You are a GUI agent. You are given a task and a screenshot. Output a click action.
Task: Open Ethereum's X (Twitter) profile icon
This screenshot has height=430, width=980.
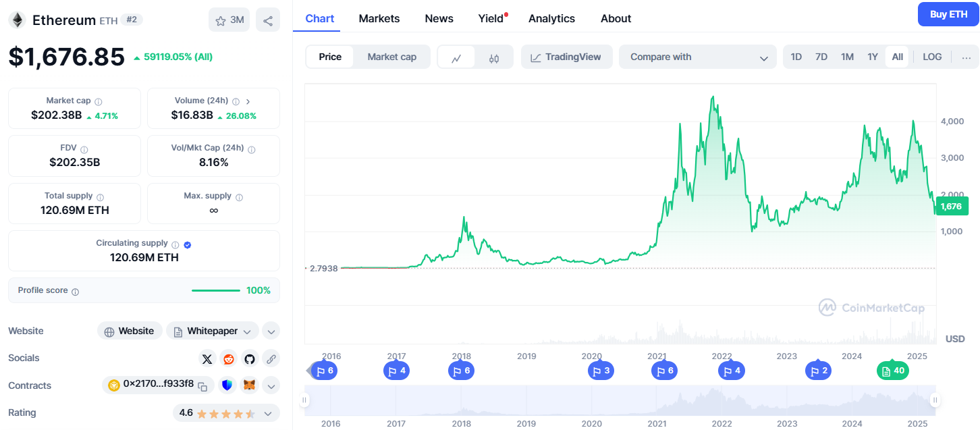pos(207,358)
